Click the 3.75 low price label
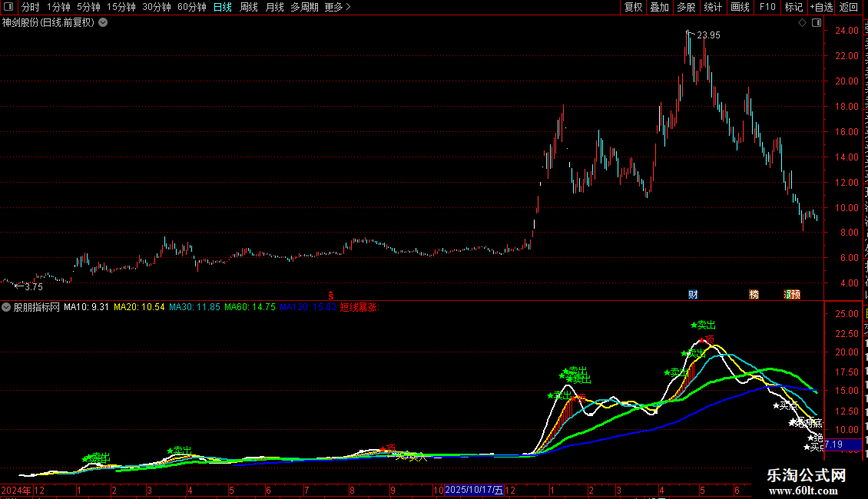Viewport: 868px width, 499px height. pos(34,286)
